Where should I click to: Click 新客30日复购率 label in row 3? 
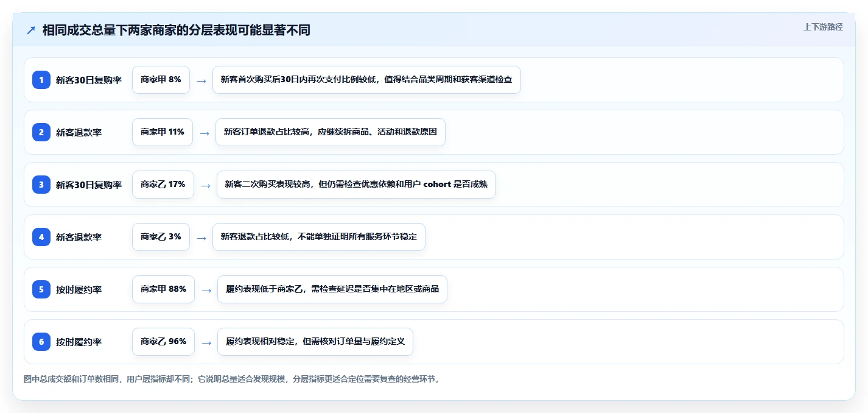point(89,185)
